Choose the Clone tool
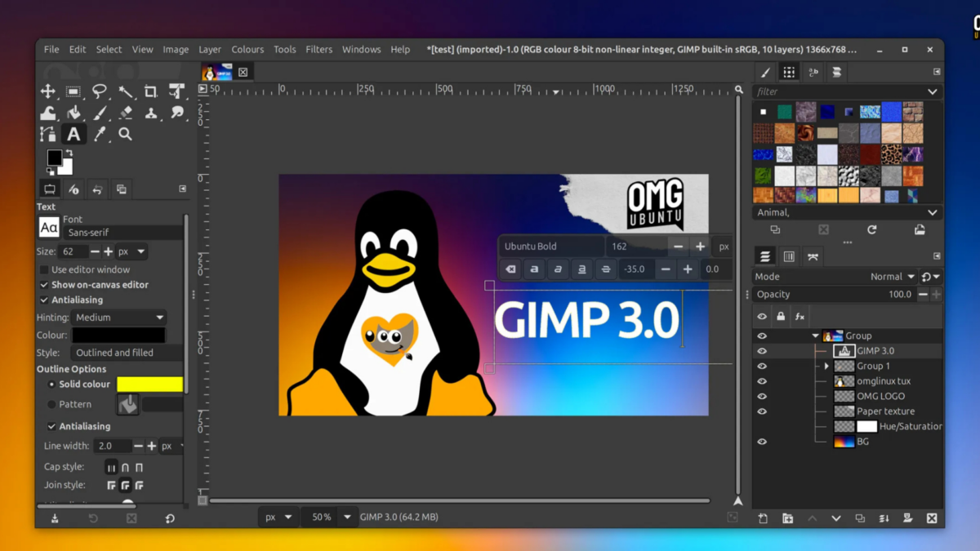The image size is (980, 551). coord(150,113)
